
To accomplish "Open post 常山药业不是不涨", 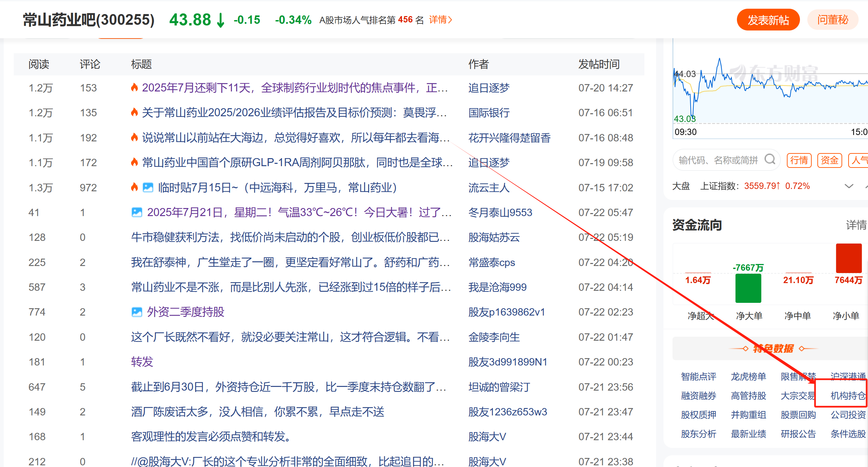I will click(x=291, y=287).
